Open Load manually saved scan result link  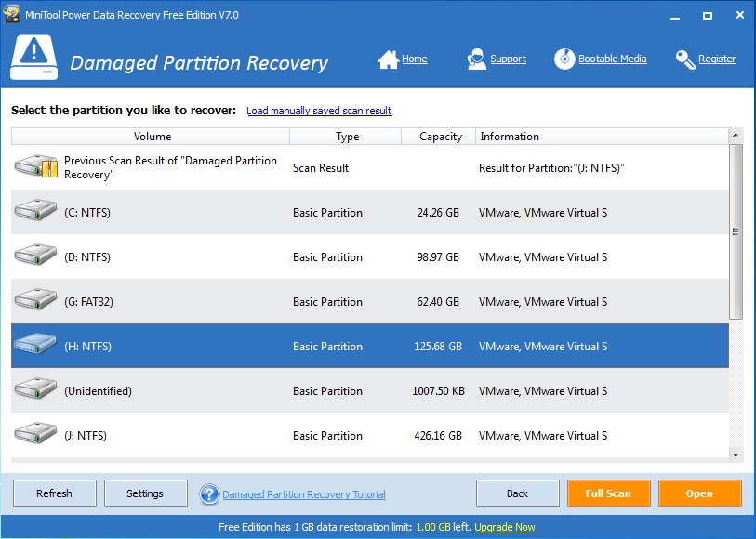319,111
